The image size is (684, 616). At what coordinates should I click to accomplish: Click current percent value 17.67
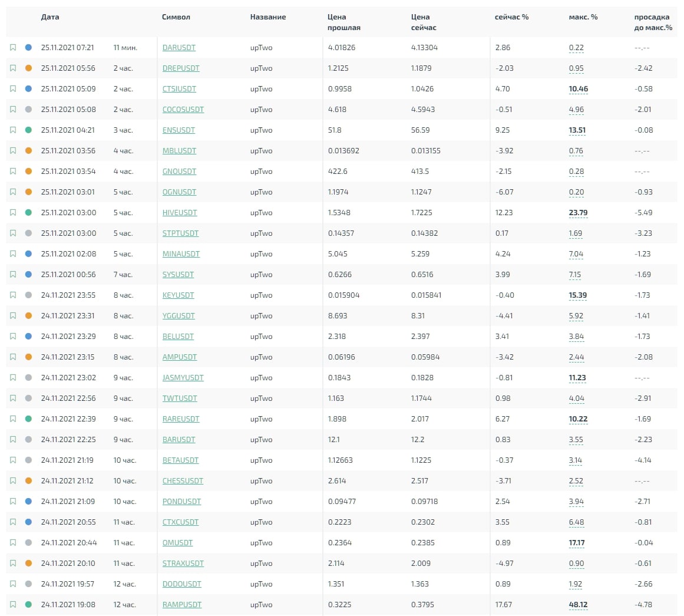pyautogui.click(x=504, y=605)
